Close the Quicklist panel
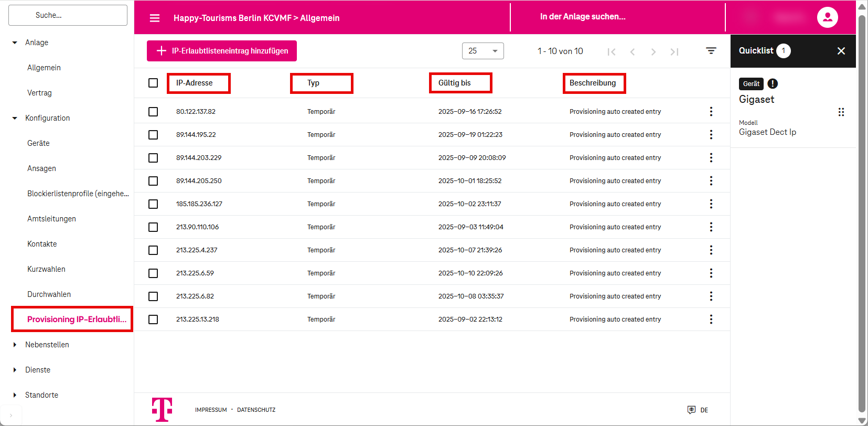The image size is (868, 426). pos(841,51)
